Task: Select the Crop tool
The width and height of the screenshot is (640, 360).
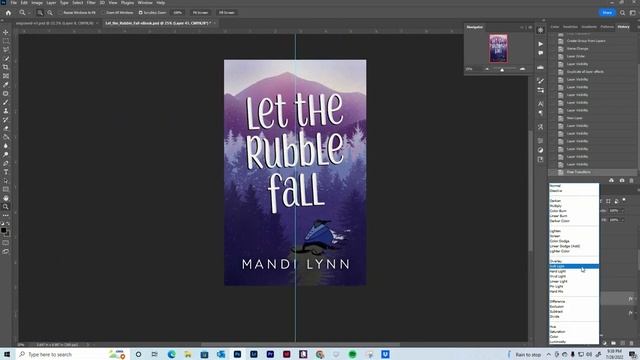Action: (6, 67)
